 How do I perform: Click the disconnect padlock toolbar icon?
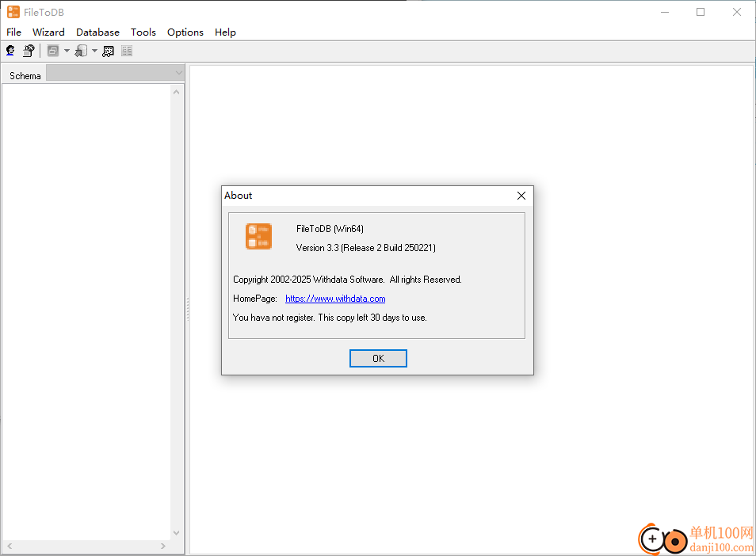point(29,51)
